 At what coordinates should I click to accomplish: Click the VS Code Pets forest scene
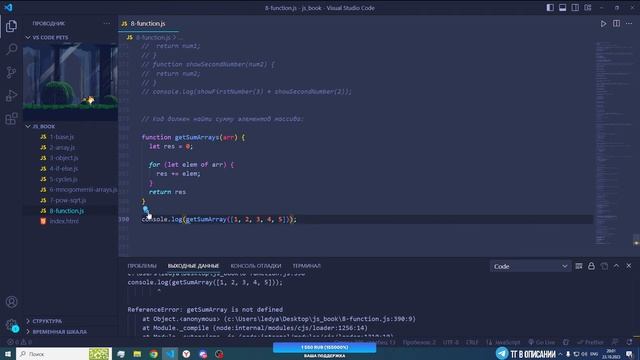click(x=70, y=82)
